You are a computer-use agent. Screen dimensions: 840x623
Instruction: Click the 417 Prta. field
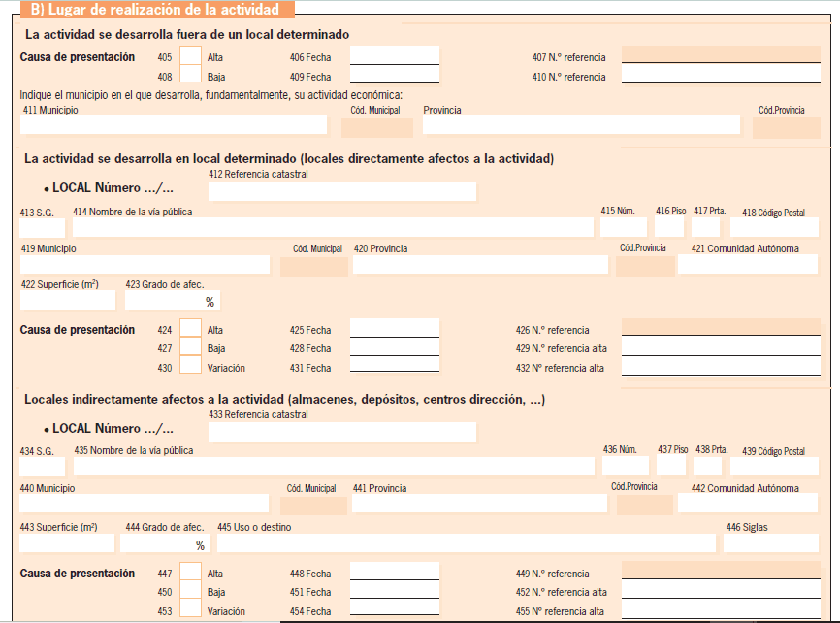click(x=705, y=227)
